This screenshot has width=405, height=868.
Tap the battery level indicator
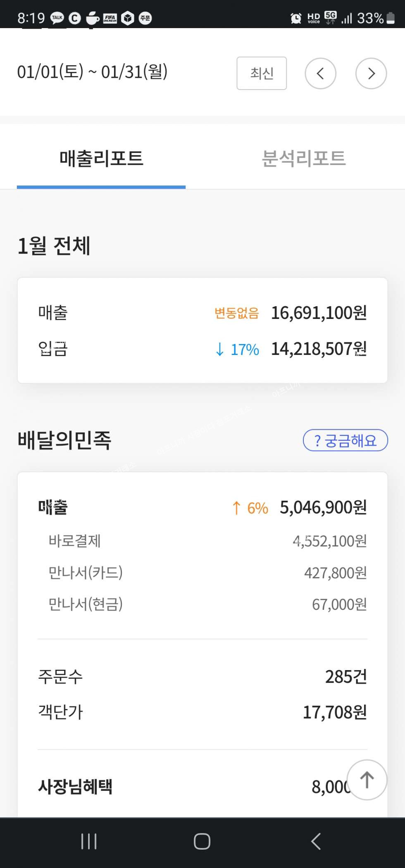tap(390, 18)
